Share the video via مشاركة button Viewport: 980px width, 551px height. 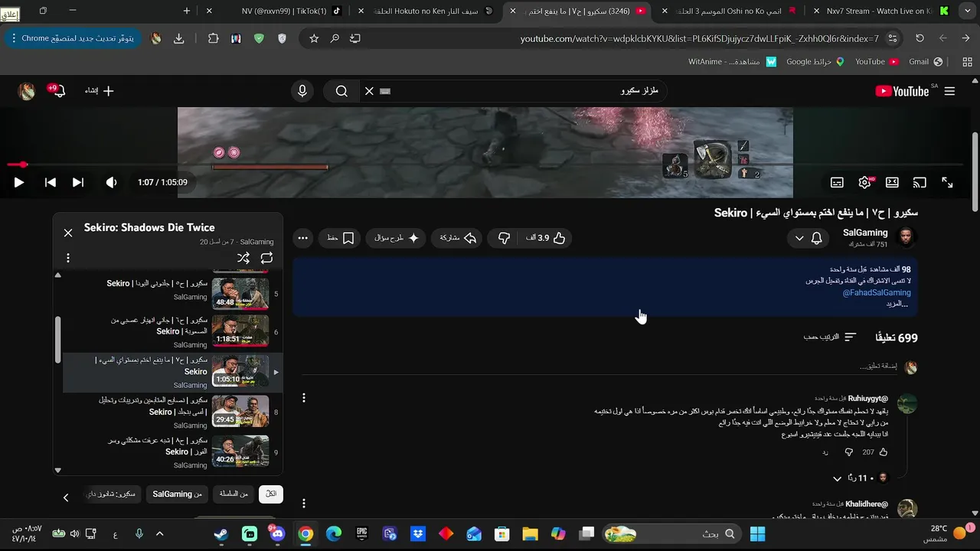pyautogui.click(x=458, y=238)
